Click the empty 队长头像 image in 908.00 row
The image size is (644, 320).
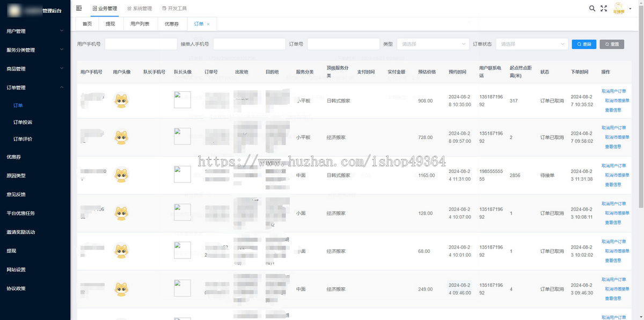click(x=182, y=100)
